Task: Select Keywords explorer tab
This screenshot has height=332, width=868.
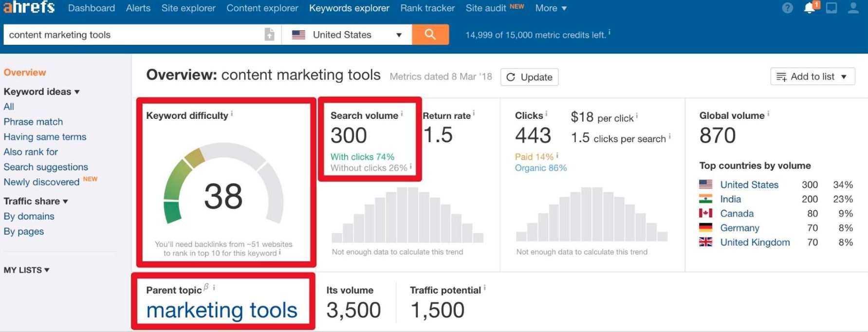Action: point(349,8)
